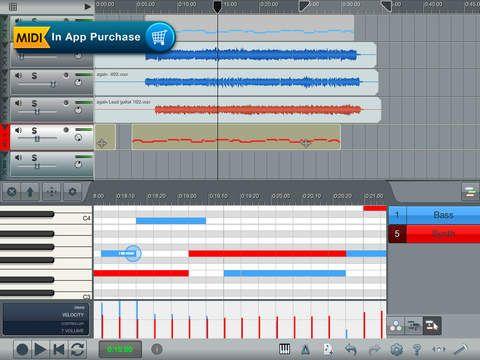Click the pan knob on the bottom empty track

[78, 164]
